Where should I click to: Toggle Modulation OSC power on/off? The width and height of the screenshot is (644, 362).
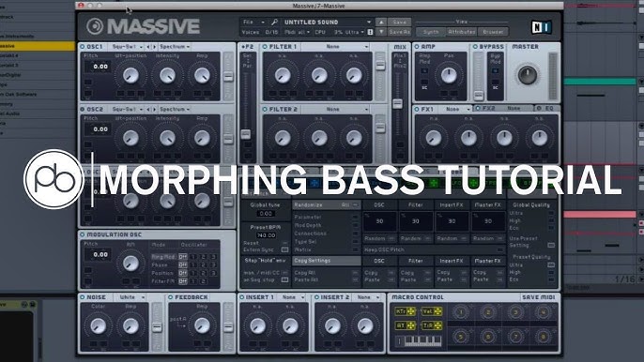point(83,234)
